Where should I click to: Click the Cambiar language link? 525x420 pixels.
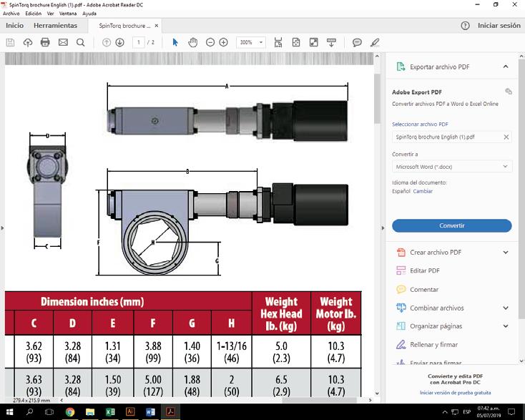(423, 191)
